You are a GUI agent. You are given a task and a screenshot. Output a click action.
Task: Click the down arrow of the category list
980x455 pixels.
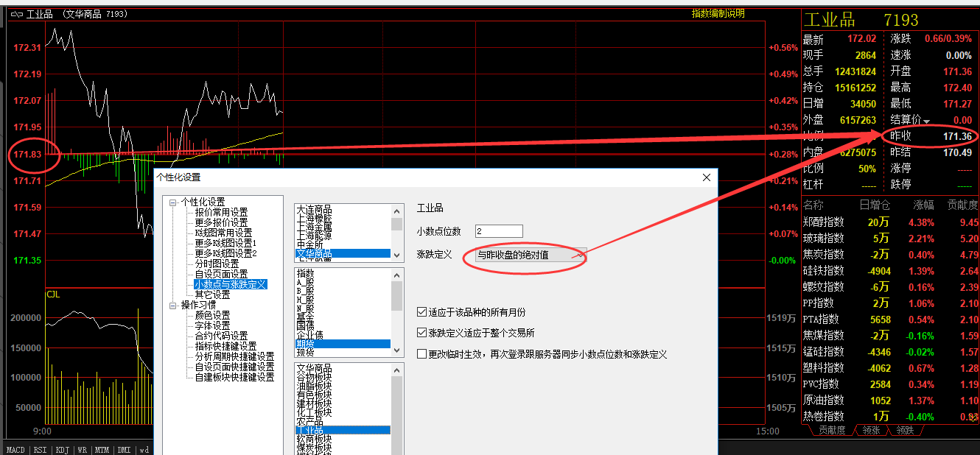398,350
